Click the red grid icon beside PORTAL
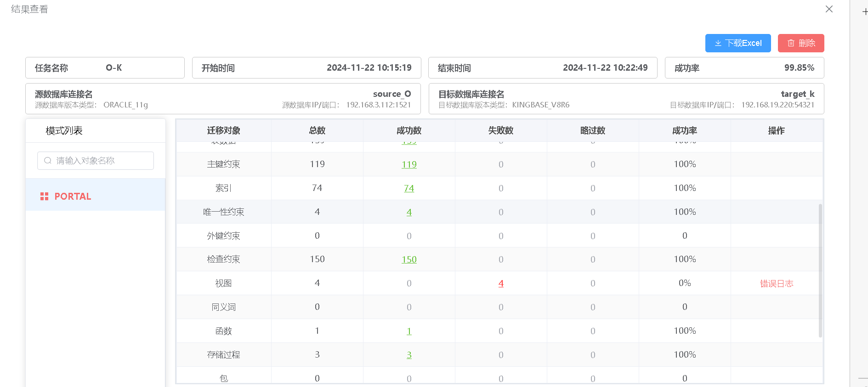This screenshot has width=868, height=387. coord(44,196)
